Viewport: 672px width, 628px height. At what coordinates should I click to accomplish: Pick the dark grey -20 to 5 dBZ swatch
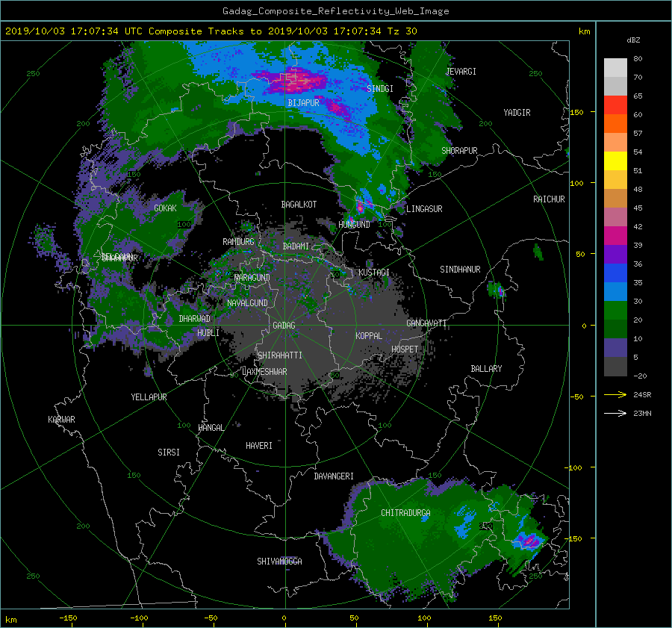pyautogui.click(x=615, y=367)
